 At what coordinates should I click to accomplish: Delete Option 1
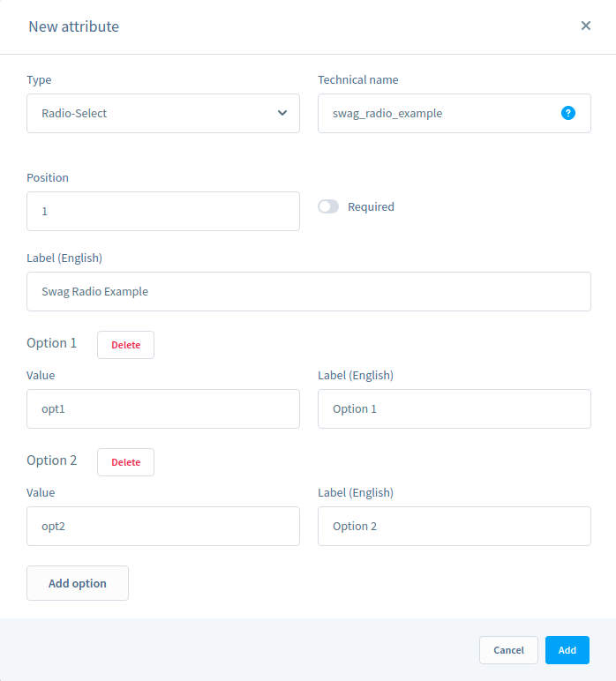tap(125, 345)
